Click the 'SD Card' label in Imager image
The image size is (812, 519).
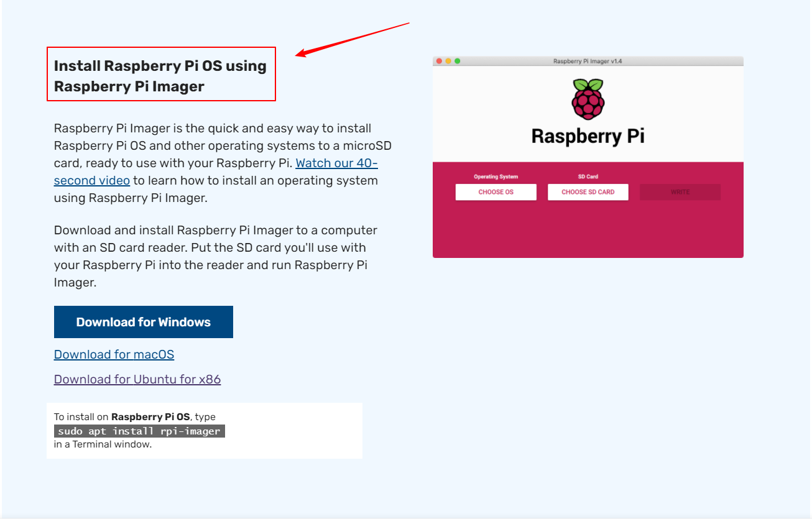coord(588,177)
